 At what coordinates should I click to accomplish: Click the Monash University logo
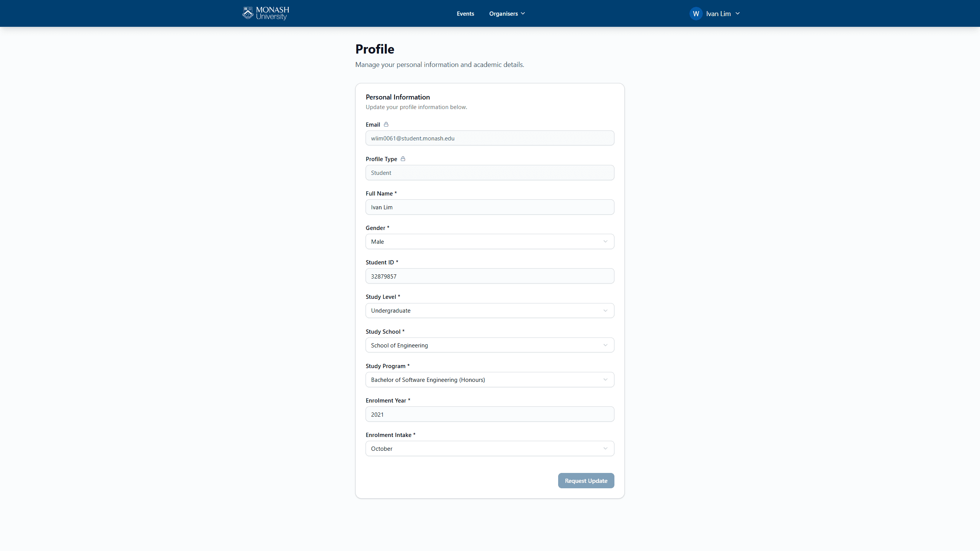point(265,13)
